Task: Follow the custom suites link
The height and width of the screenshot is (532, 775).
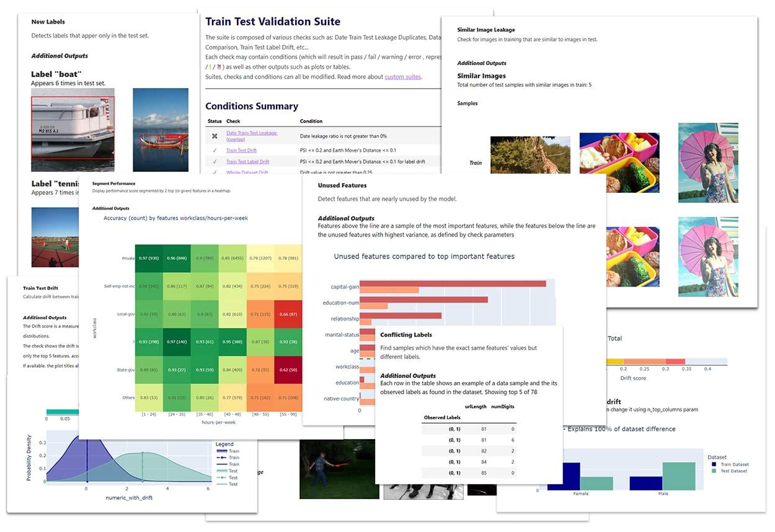Action: click(x=402, y=76)
